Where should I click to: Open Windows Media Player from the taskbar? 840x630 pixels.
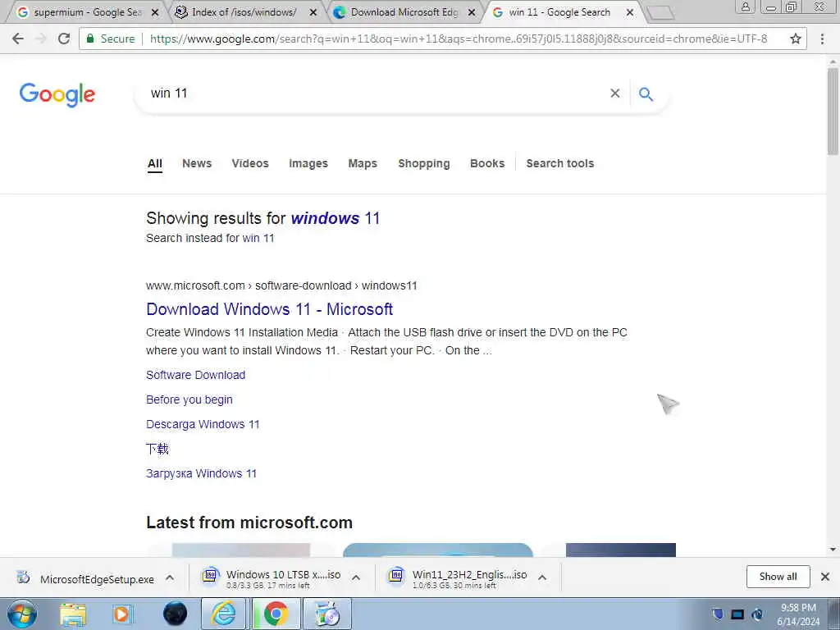click(121, 614)
